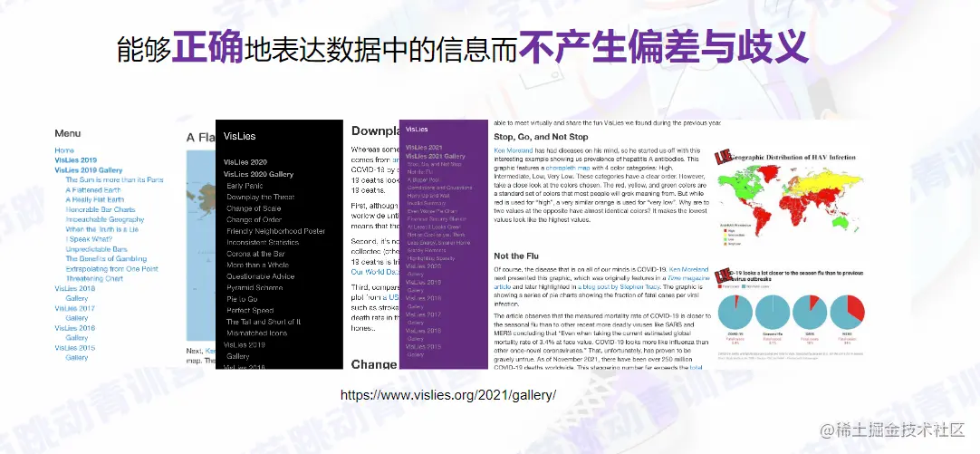Click VisLies 2021 in purple sidebar
Screen dimensions: 980x454
(424, 148)
